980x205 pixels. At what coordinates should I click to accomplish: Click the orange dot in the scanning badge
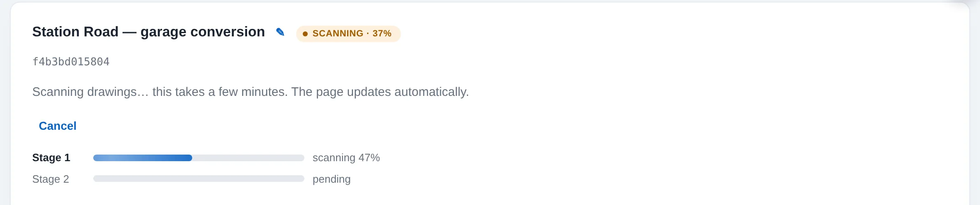(x=305, y=34)
